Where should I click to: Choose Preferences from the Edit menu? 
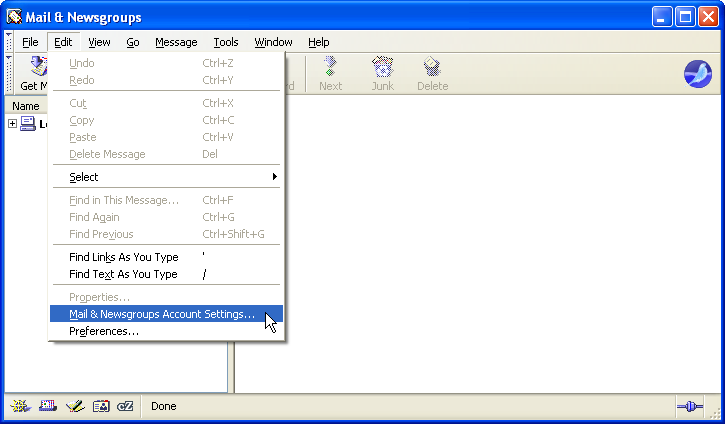(x=166, y=331)
